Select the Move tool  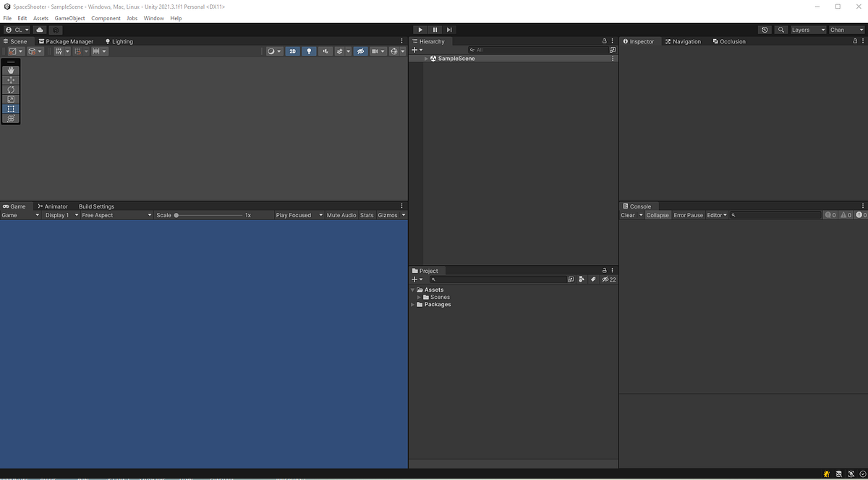pos(10,80)
